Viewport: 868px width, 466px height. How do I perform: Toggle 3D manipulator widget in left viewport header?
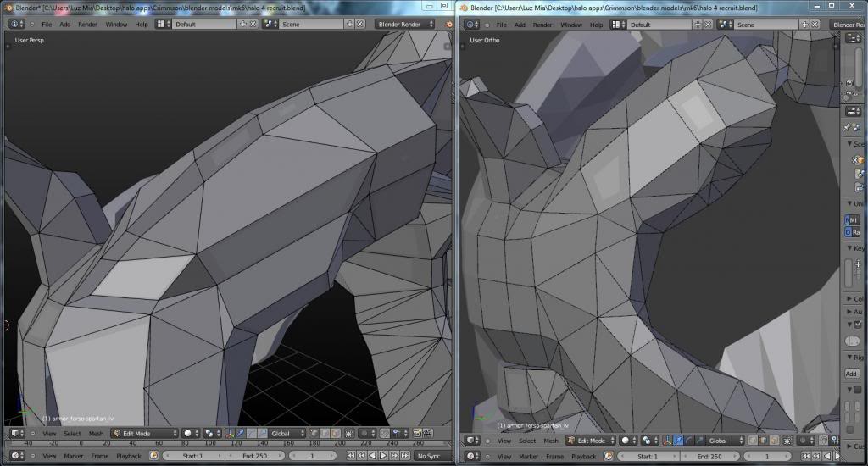tap(230, 433)
